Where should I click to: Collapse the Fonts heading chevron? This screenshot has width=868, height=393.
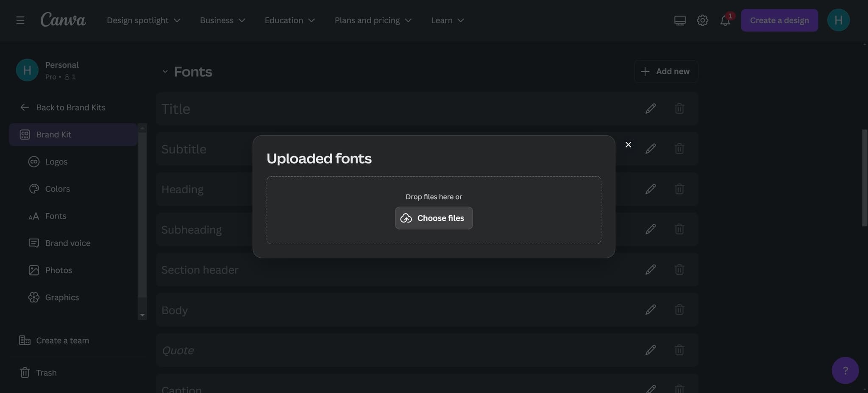coord(165,71)
